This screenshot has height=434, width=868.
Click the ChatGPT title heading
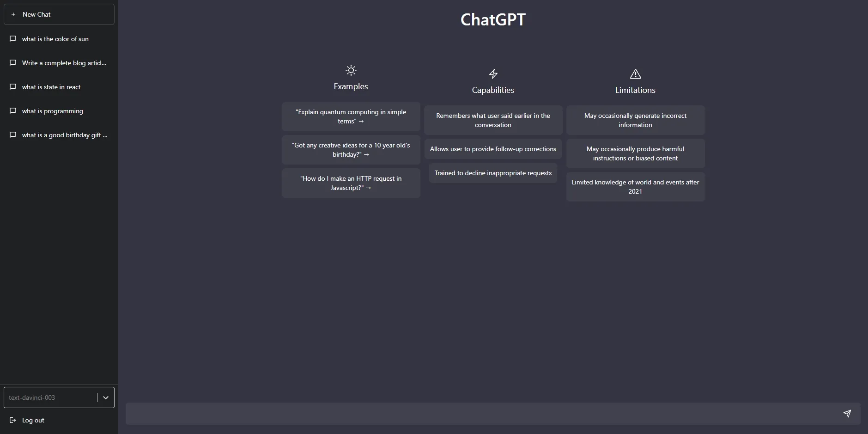click(493, 19)
